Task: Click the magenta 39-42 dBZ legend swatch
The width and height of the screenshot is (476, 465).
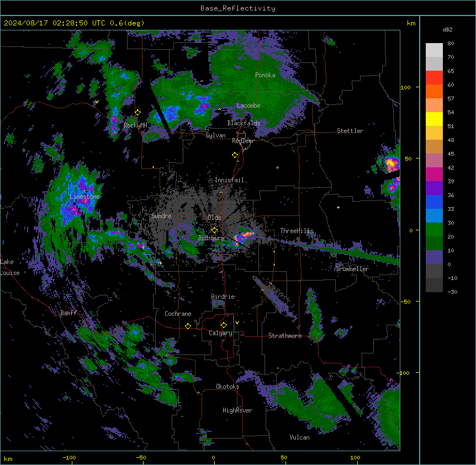Action: point(434,174)
